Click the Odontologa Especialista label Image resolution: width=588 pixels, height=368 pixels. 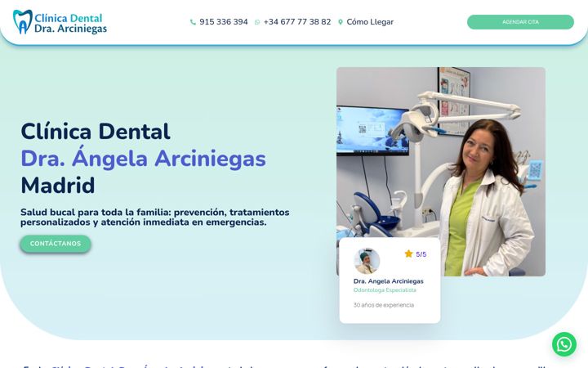point(385,290)
